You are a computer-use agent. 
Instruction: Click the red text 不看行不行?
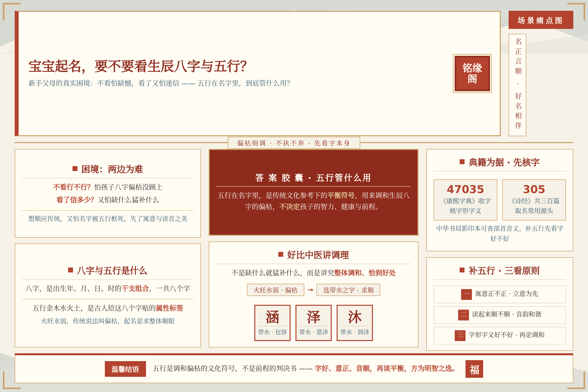[x=72, y=187]
